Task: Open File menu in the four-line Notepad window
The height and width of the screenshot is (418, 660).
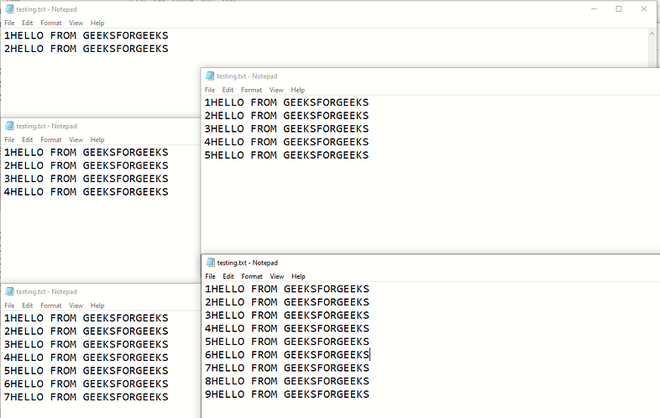Action: click(x=9, y=140)
